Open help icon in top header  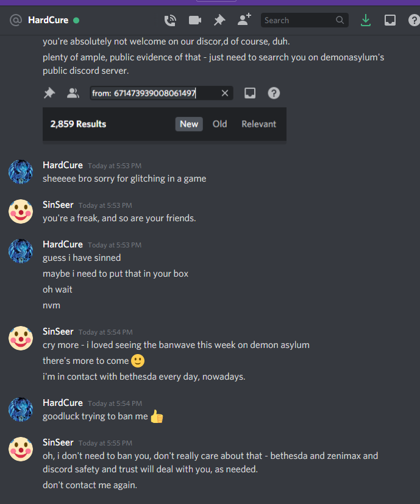(x=414, y=20)
